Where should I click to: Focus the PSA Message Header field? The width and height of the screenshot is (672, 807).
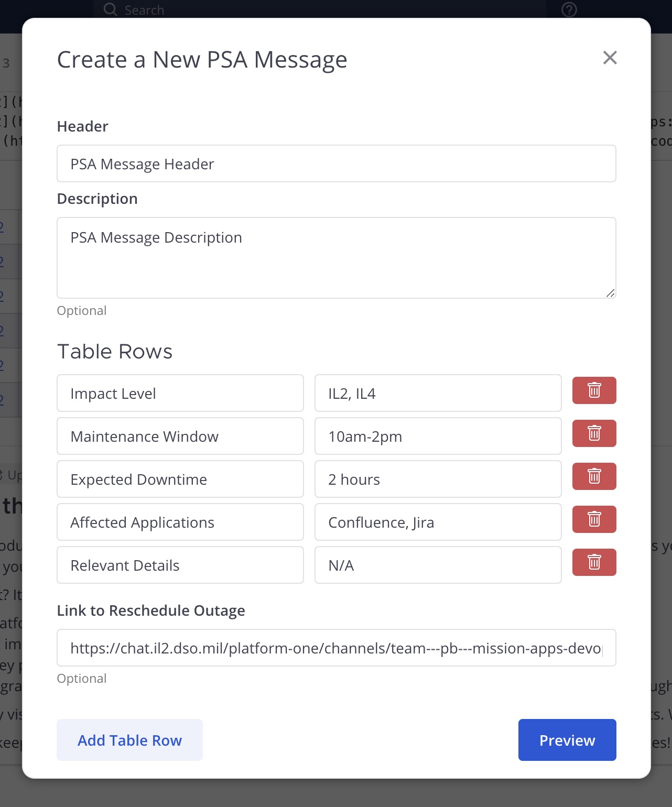[x=336, y=164]
